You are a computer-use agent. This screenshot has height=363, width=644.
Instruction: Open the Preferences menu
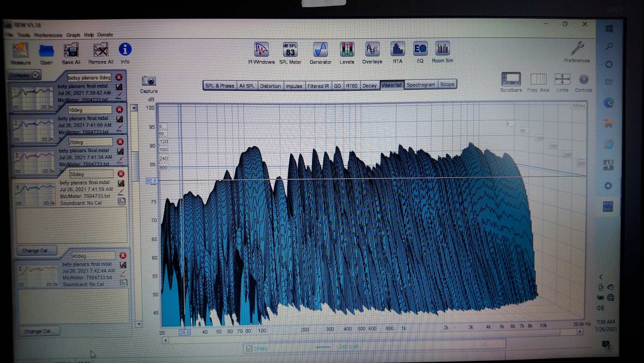48,35
